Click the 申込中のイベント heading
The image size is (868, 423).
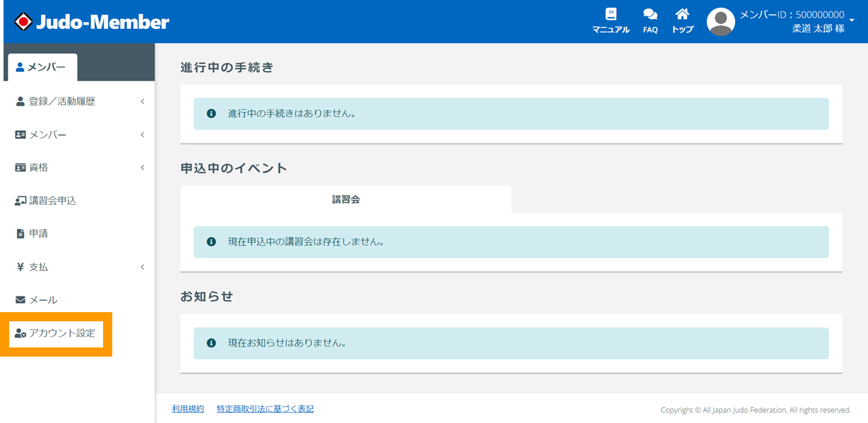tap(234, 168)
